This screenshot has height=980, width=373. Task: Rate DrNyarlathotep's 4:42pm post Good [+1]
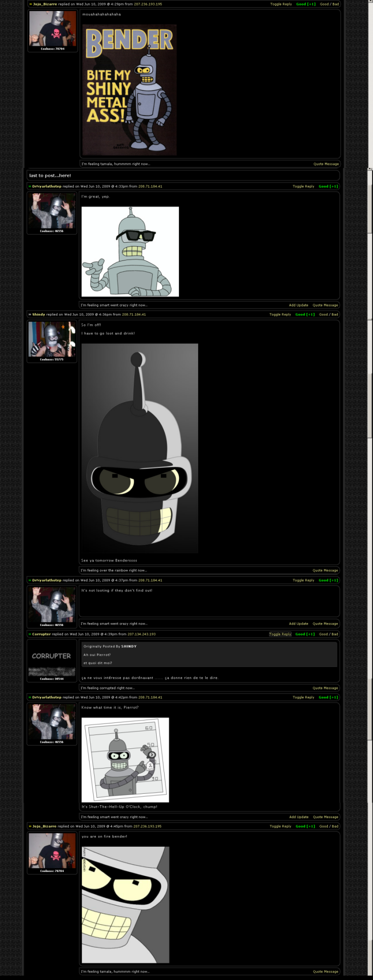point(328,697)
